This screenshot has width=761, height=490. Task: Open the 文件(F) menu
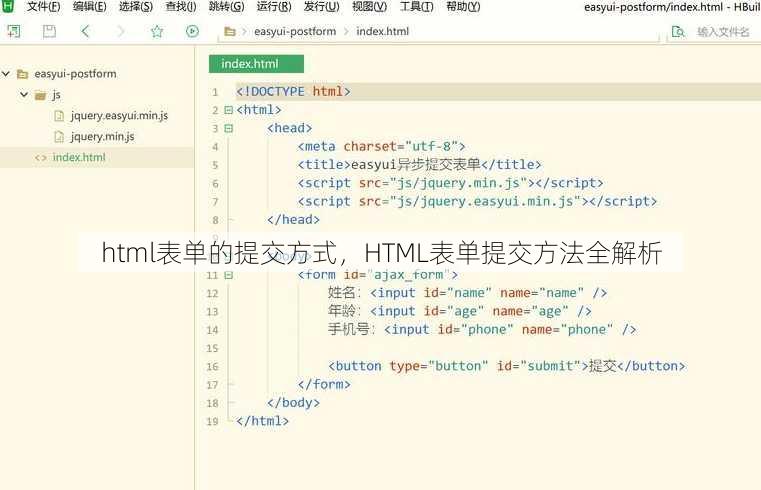(x=44, y=7)
